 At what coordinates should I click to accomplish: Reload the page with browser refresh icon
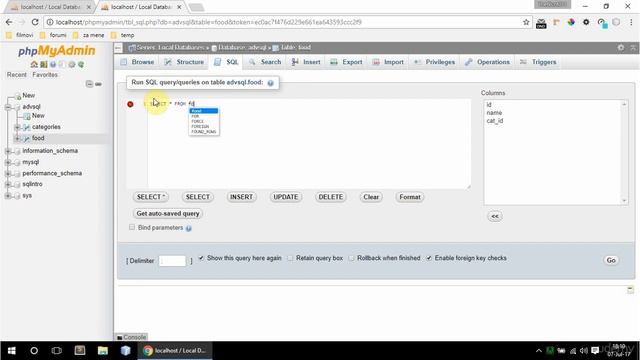pos(35,22)
